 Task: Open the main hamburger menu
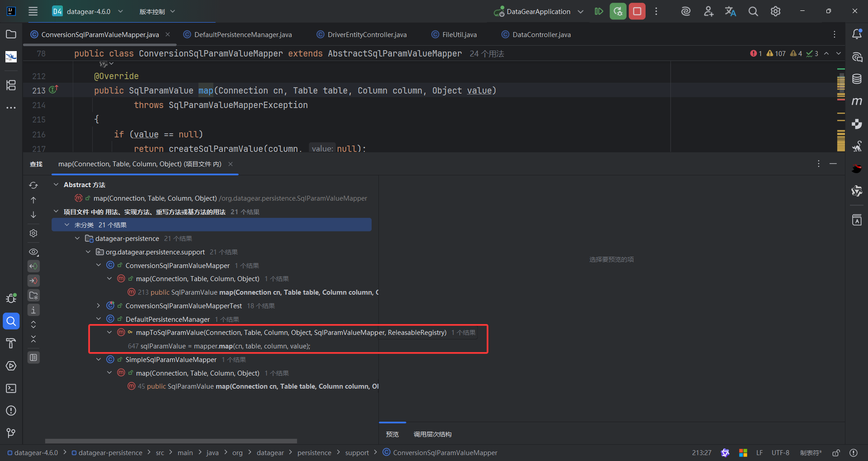pos(33,11)
